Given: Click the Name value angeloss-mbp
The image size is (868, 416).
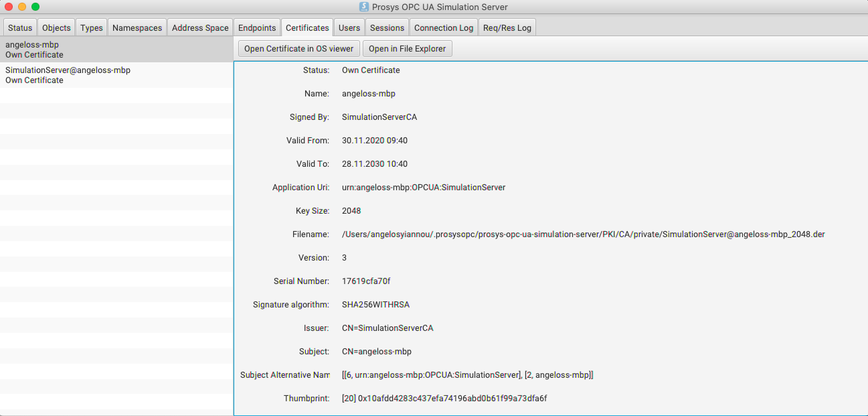Looking at the screenshot, I should [369, 93].
